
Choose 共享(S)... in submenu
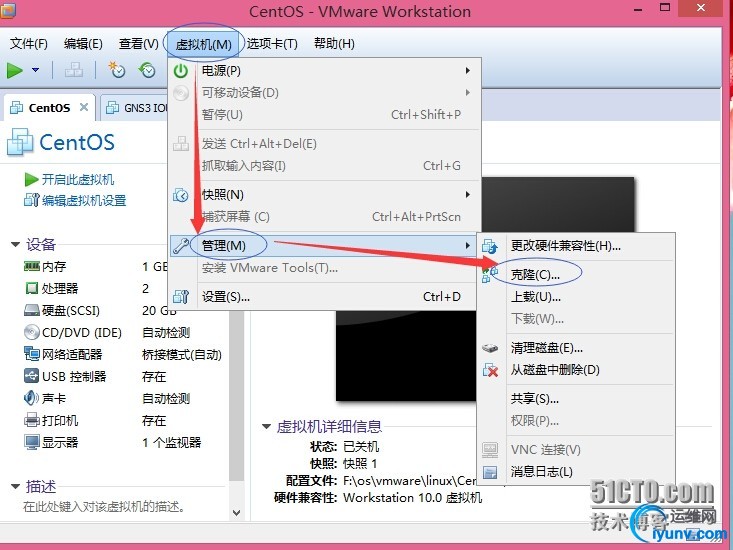click(x=576, y=399)
